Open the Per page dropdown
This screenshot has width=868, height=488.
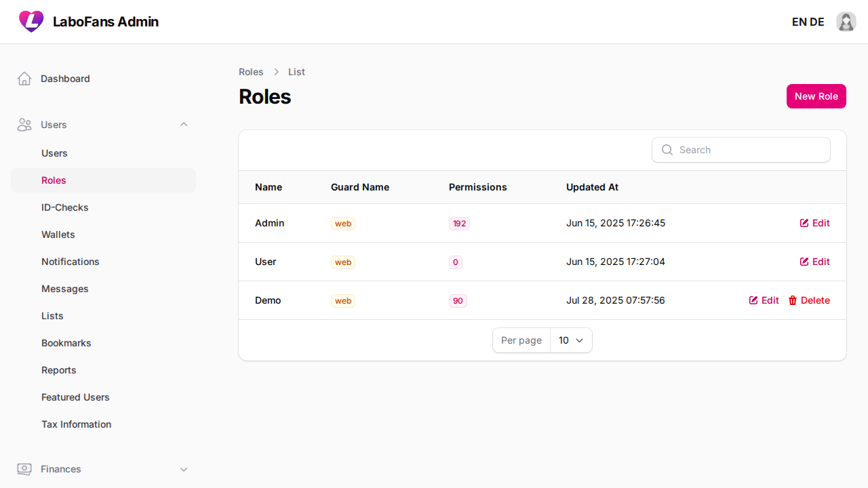pos(571,340)
